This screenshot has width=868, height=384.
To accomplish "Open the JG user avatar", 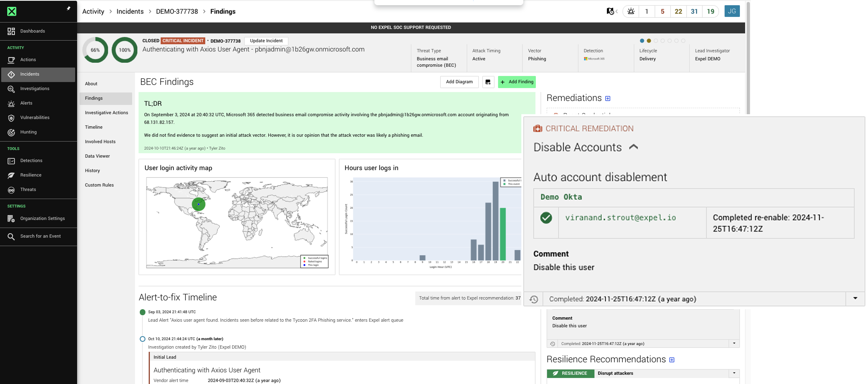I will 732,11.
